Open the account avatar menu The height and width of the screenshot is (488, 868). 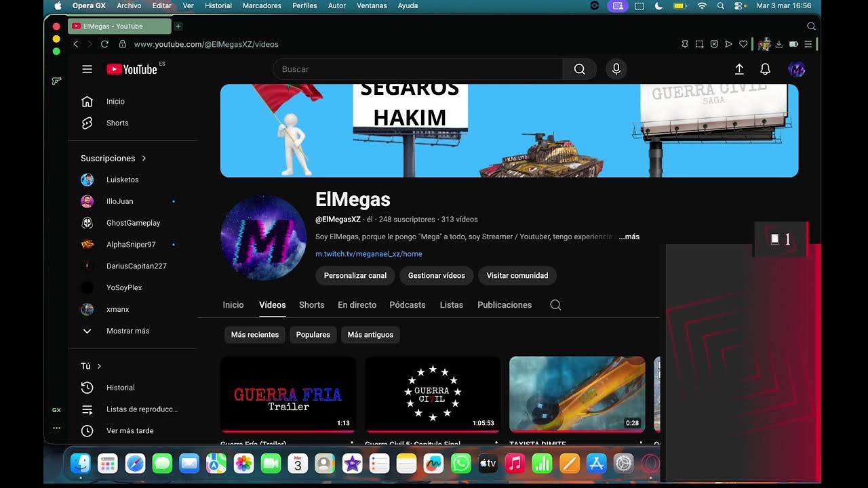click(796, 69)
